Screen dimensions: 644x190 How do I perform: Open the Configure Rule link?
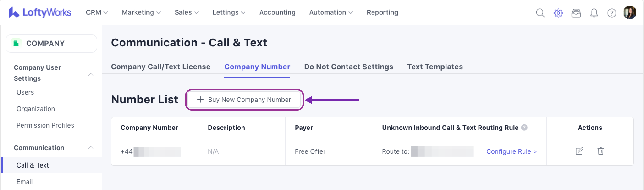click(x=511, y=151)
